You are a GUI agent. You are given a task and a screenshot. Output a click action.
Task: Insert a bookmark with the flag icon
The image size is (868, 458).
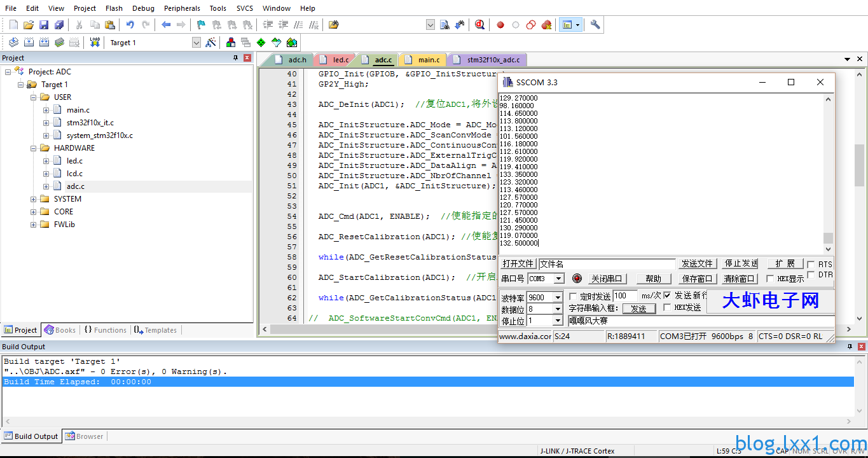tap(202, 25)
